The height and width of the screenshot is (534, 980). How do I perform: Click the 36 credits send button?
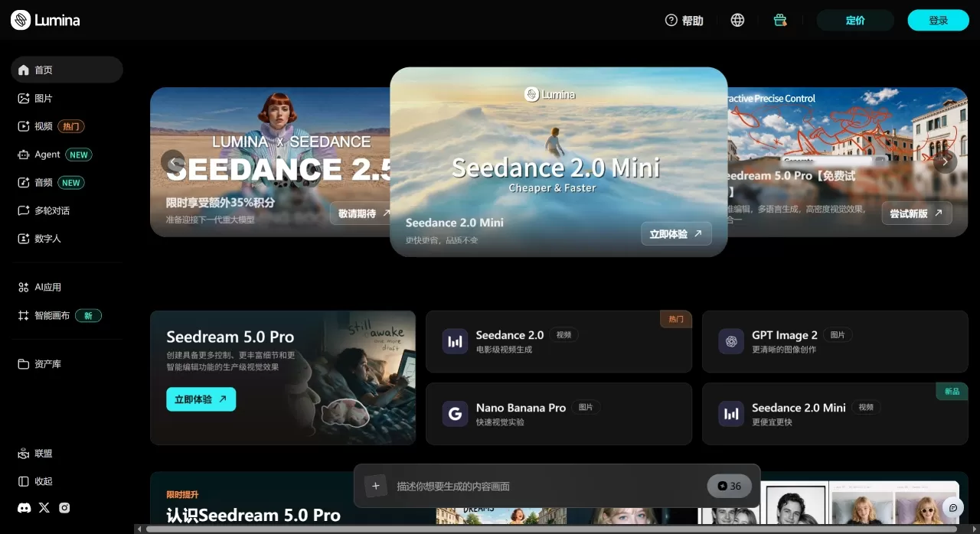(729, 486)
